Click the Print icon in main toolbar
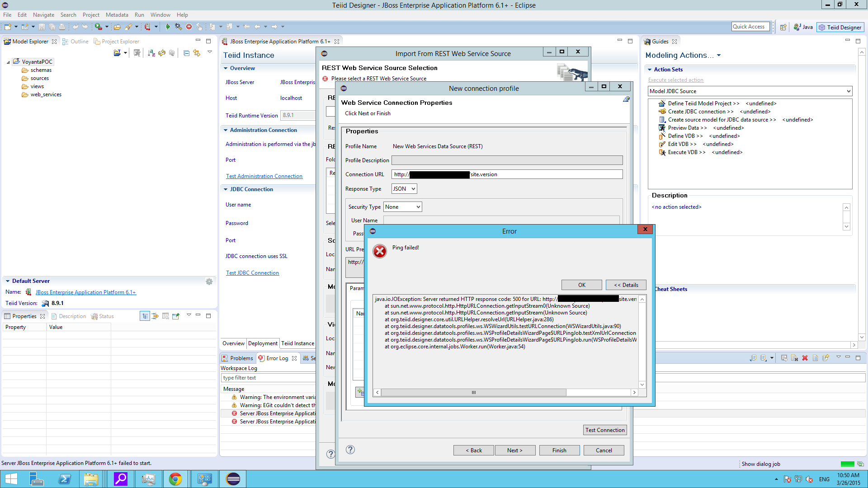The width and height of the screenshot is (868, 488). point(62,27)
